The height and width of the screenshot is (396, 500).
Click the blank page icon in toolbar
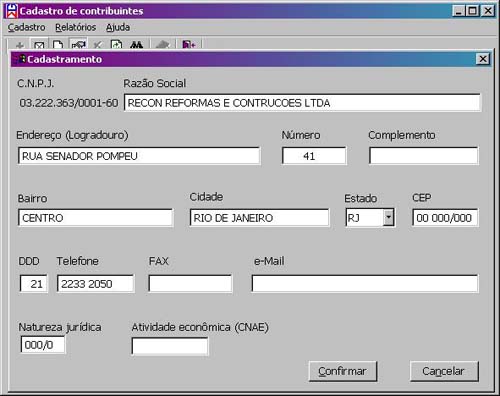[x=58, y=45]
